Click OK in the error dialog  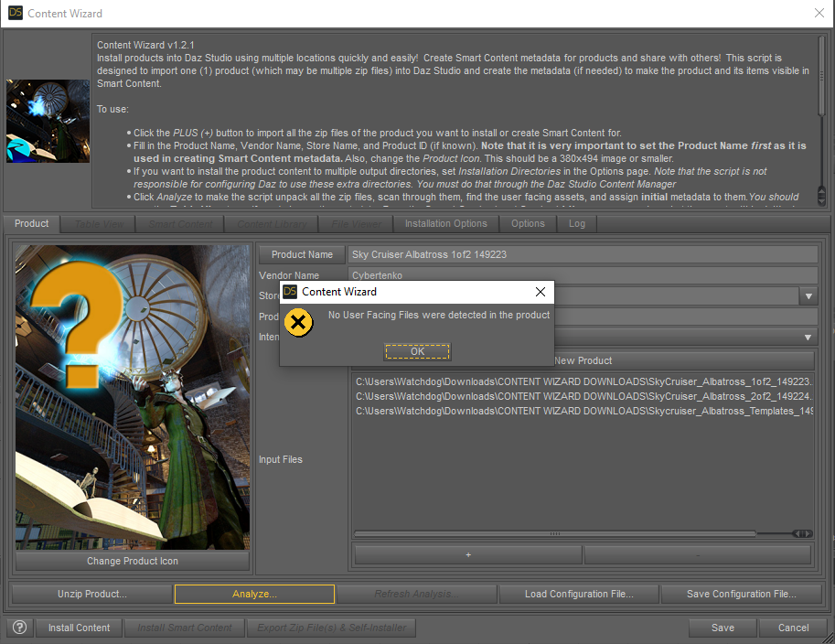coord(417,351)
